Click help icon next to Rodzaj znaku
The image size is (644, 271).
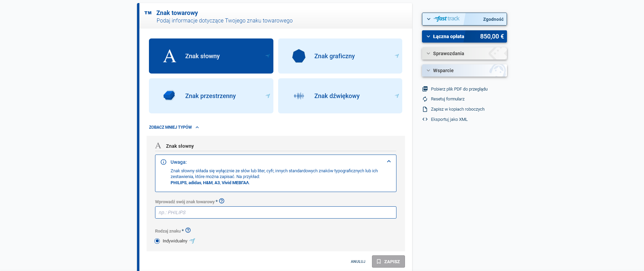tap(188, 230)
